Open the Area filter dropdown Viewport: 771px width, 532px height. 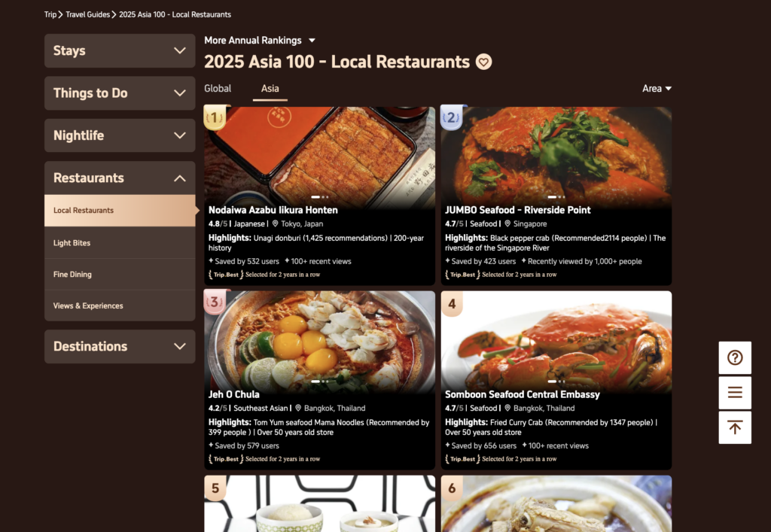coord(657,89)
